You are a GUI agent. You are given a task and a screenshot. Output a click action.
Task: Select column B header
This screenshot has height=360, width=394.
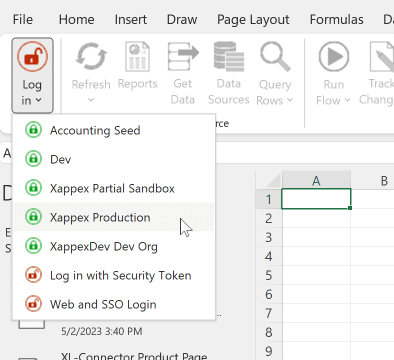pos(373,181)
